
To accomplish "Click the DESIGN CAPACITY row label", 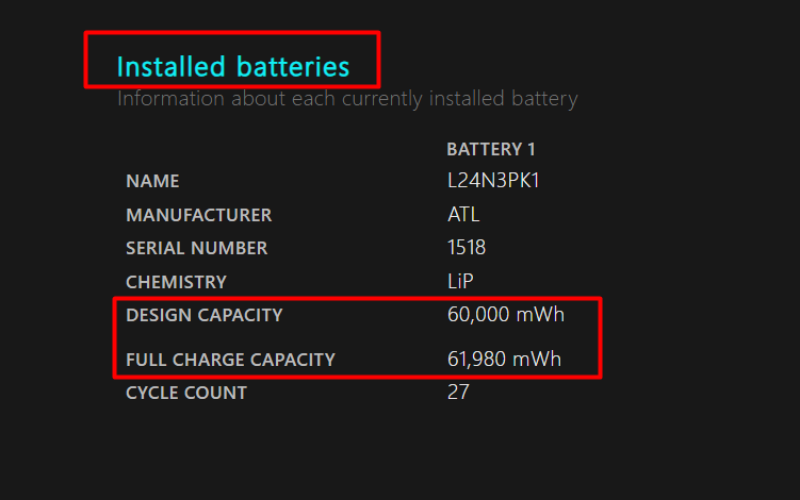I will [204, 315].
